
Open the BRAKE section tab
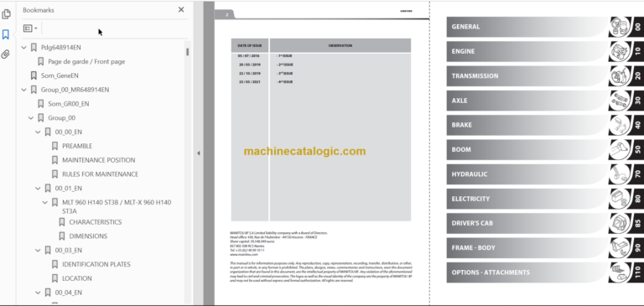pos(528,125)
